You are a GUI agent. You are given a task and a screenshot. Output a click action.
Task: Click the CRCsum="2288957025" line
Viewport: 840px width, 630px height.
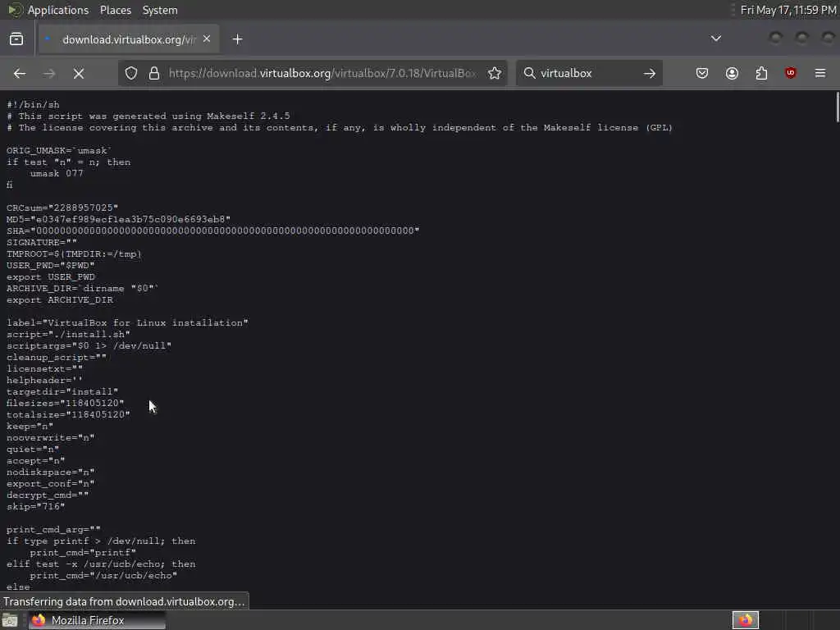62,208
